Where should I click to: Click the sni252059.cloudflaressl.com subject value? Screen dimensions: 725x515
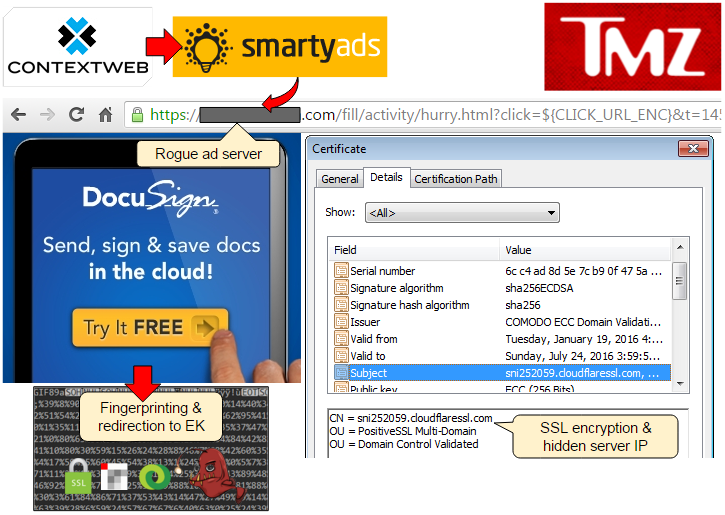582,373
